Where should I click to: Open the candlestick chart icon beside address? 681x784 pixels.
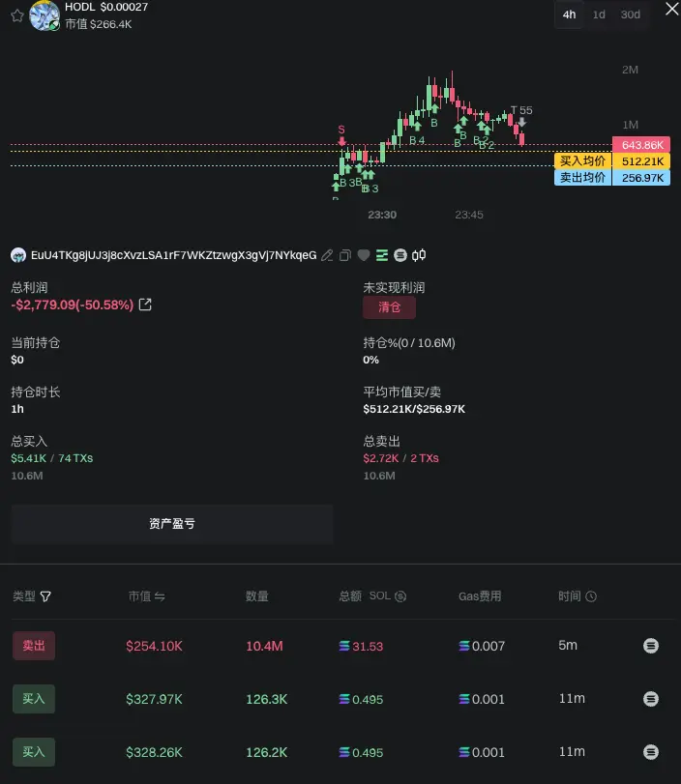[419, 255]
